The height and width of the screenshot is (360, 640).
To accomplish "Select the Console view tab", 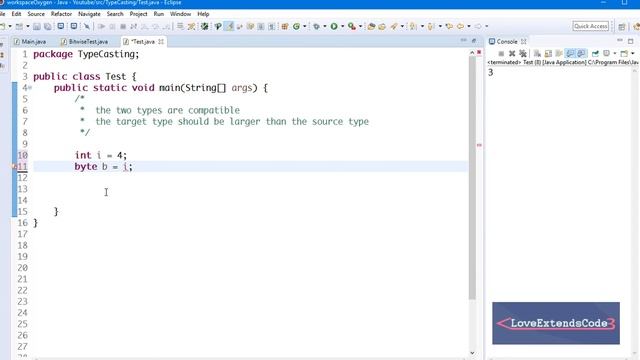I will (507, 42).
